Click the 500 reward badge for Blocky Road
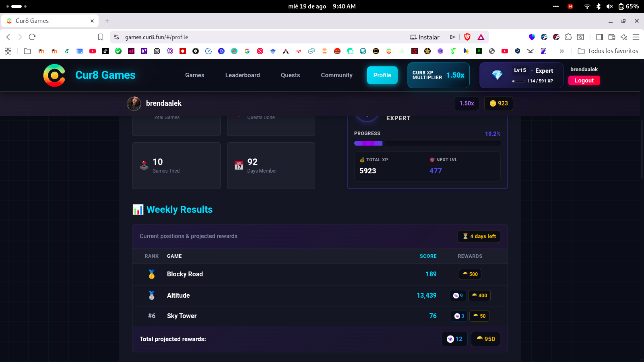 [x=470, y=274]
